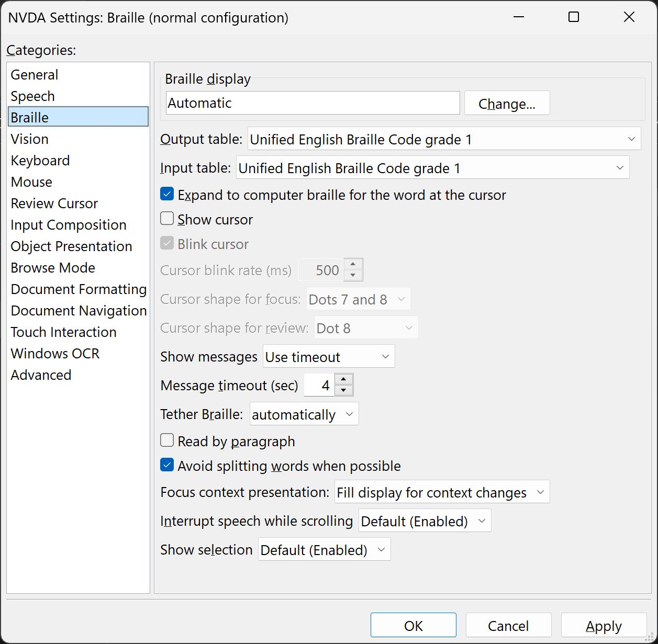The image size is (658, 644).
Task: Disable Avoid splitting words when possible
Action: coord(167,465)
